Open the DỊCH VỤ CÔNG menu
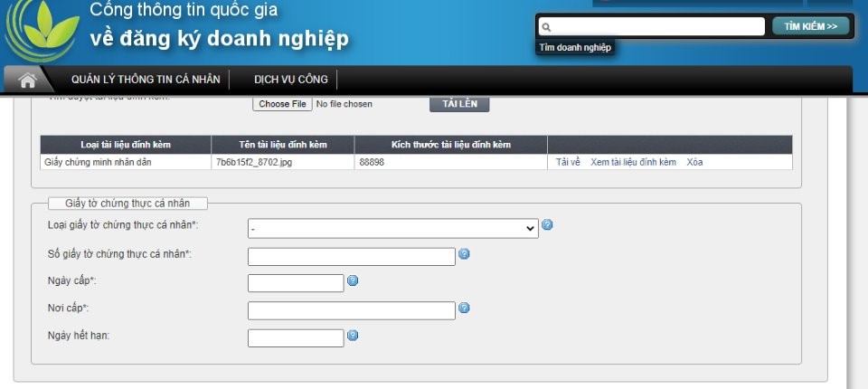 coord(290,80)
